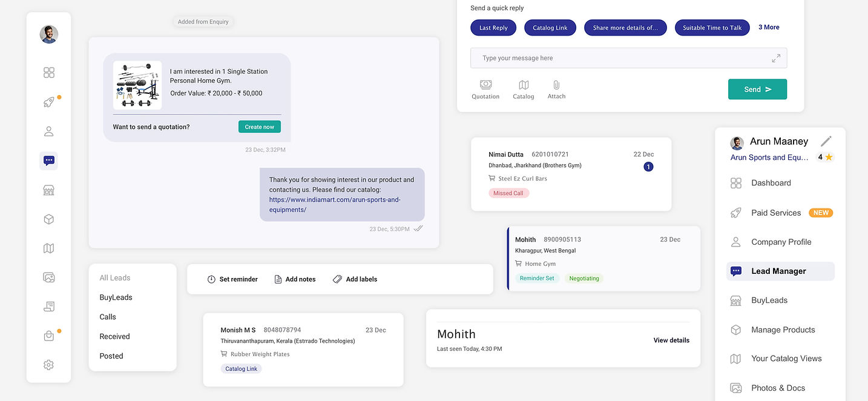Open the person profile icon in collapsed sidebar
The width and height of the screenshot is (868, 401).
pos(49,131)
